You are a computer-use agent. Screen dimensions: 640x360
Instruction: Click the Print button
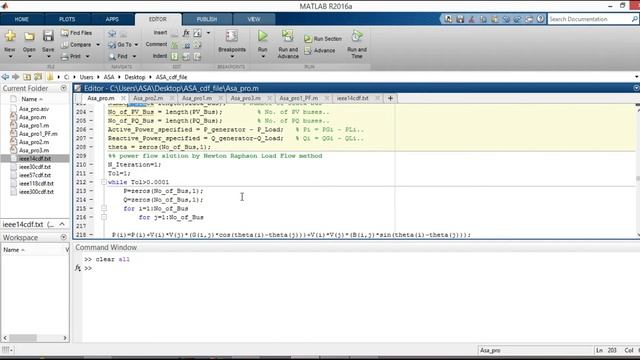click(71, 56)
